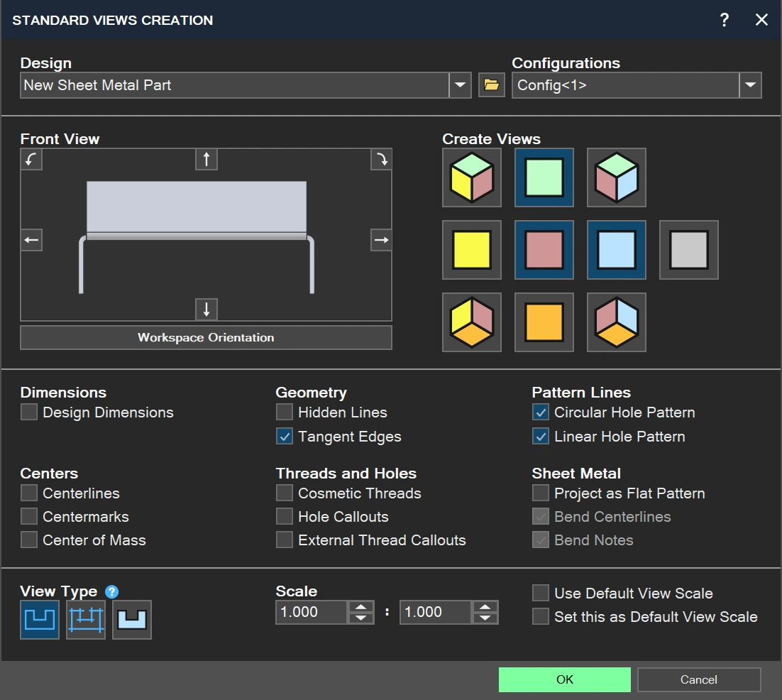Increase the first scale value stepper

(x=361, y=607)
